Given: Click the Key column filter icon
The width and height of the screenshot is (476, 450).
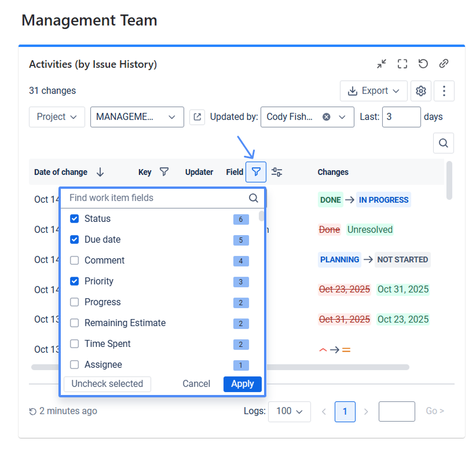Looking at the screenshot, I should pyautogui.click(x=164, y=172).
